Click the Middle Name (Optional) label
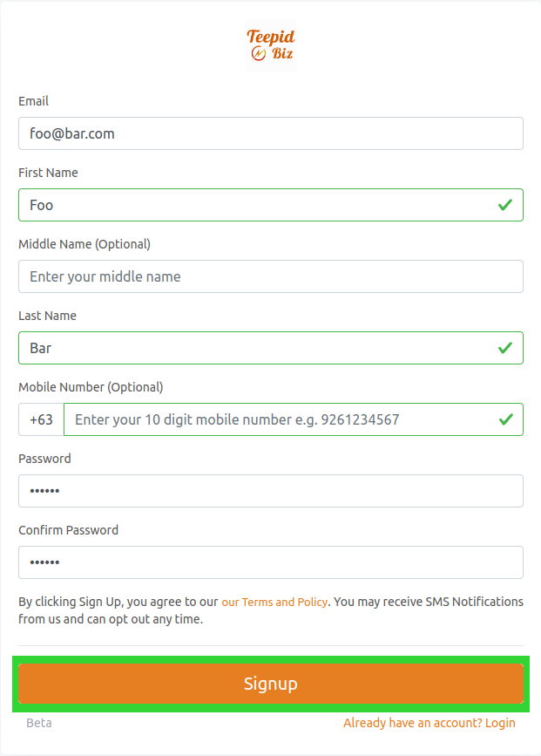 (x=85, y=244)
